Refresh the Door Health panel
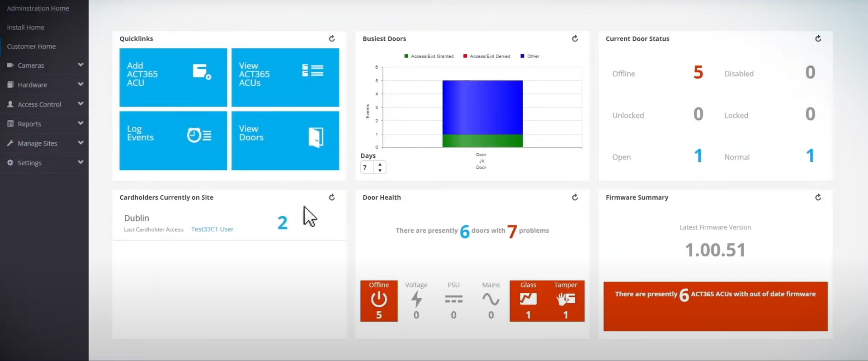 575,197
